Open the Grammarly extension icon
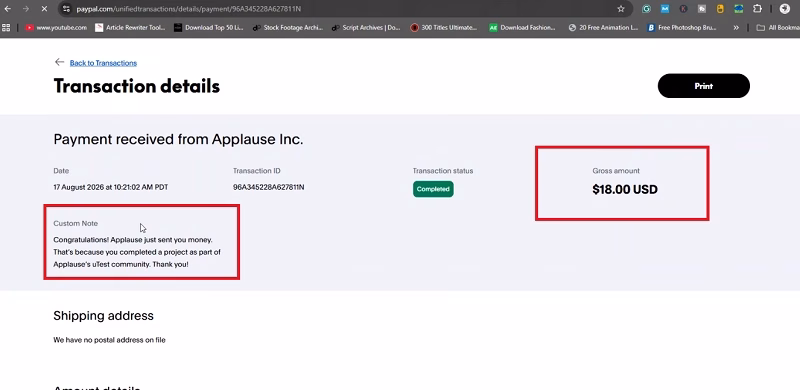Viewport: 800px width, 390px height. tap(646, 9)
